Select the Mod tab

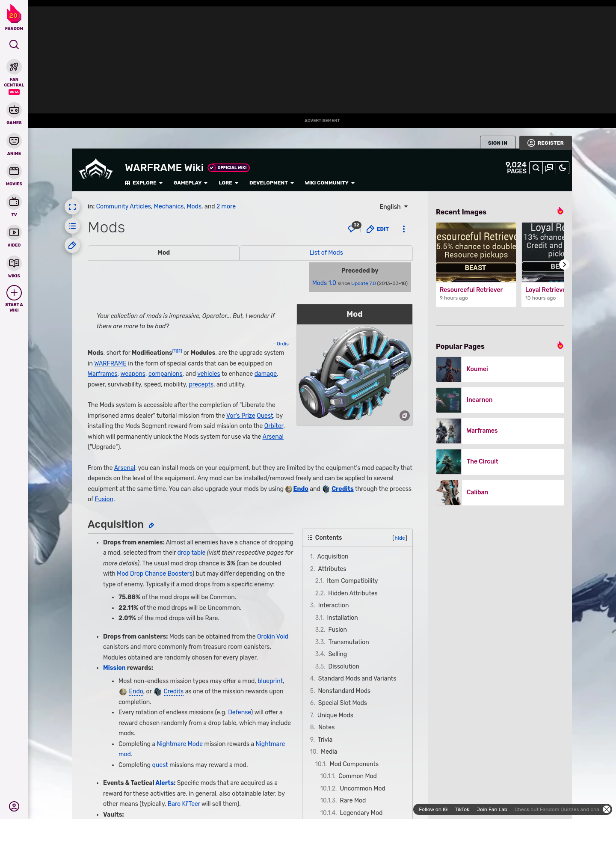point(163,253)
